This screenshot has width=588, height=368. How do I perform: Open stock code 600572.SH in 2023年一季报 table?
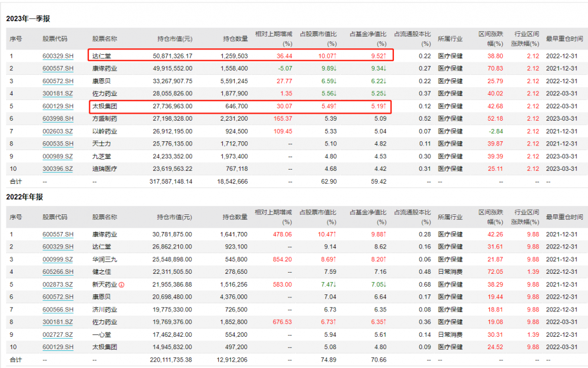coord(58,81)
